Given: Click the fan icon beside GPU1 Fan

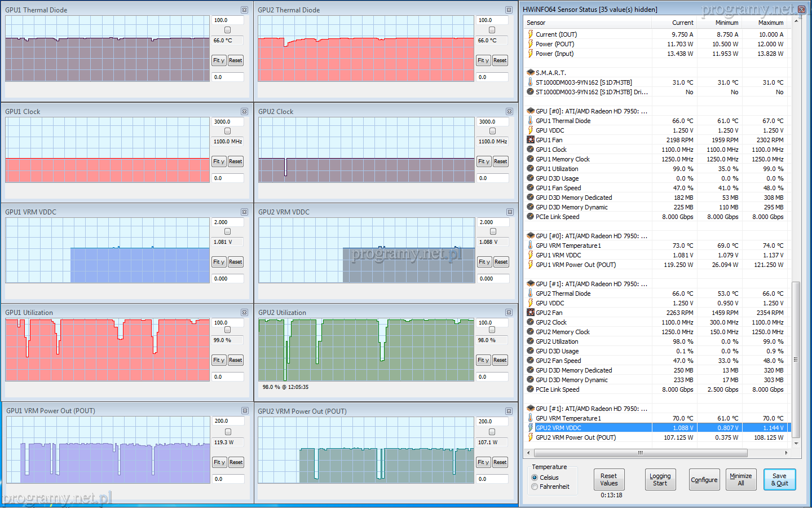Looking at the screenshot, I should [530, 140].
